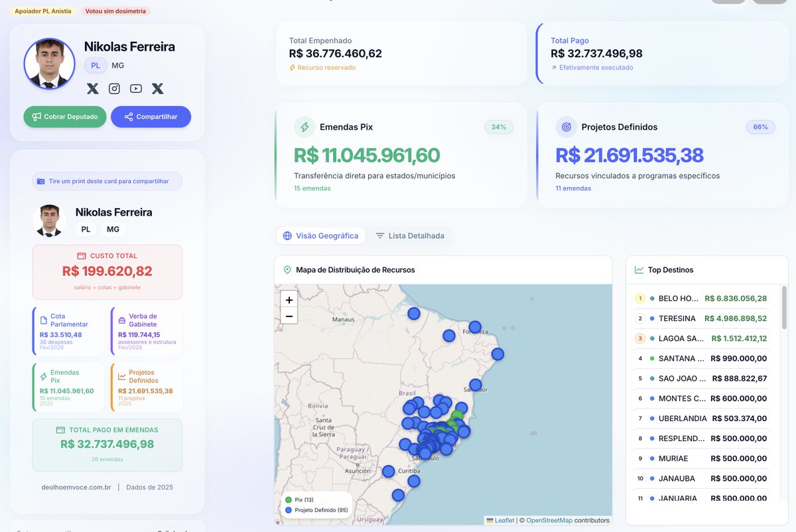Click the Votou sim dosimetria tag
Screen dimensions: 796x532
(116, 11)
